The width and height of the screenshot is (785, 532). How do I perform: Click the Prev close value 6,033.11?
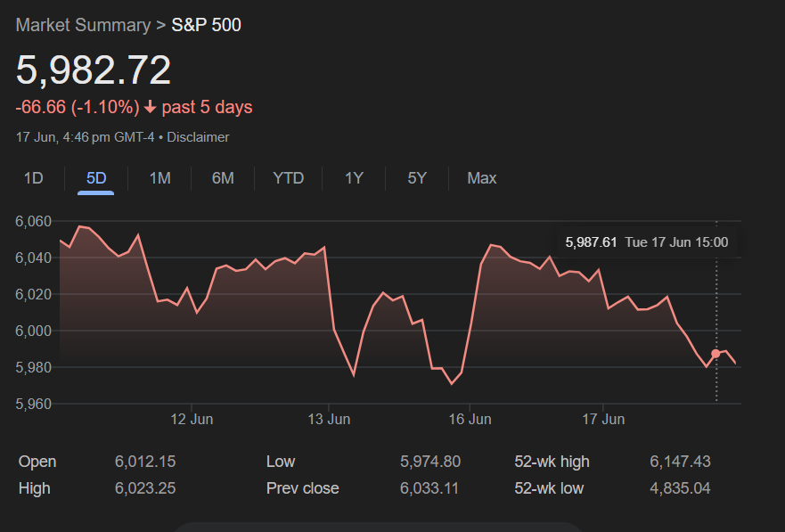coord(430,488)
